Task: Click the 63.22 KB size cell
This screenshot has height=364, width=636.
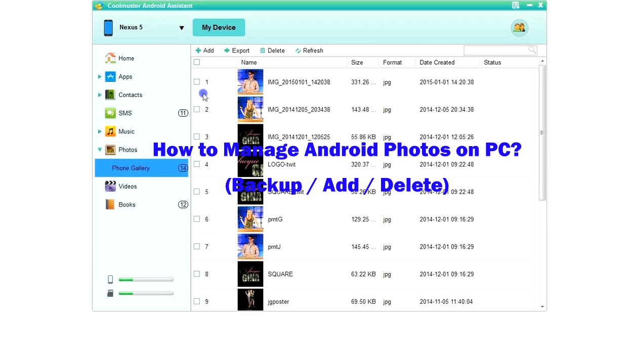Action: (363, 274)
